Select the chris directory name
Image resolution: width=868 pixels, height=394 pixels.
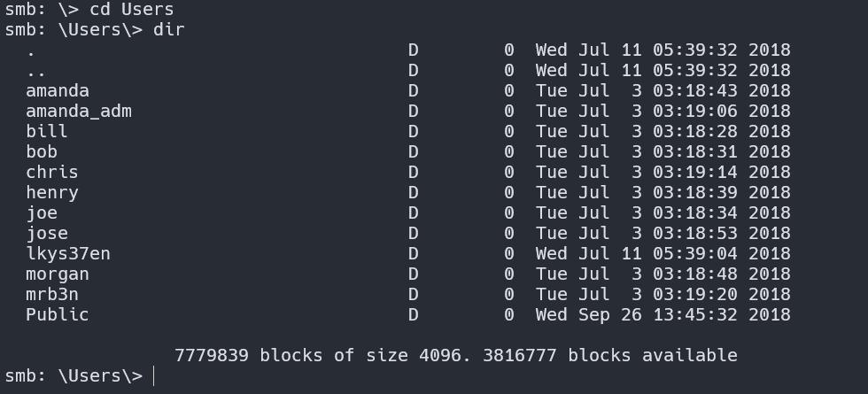pos(52,172)
